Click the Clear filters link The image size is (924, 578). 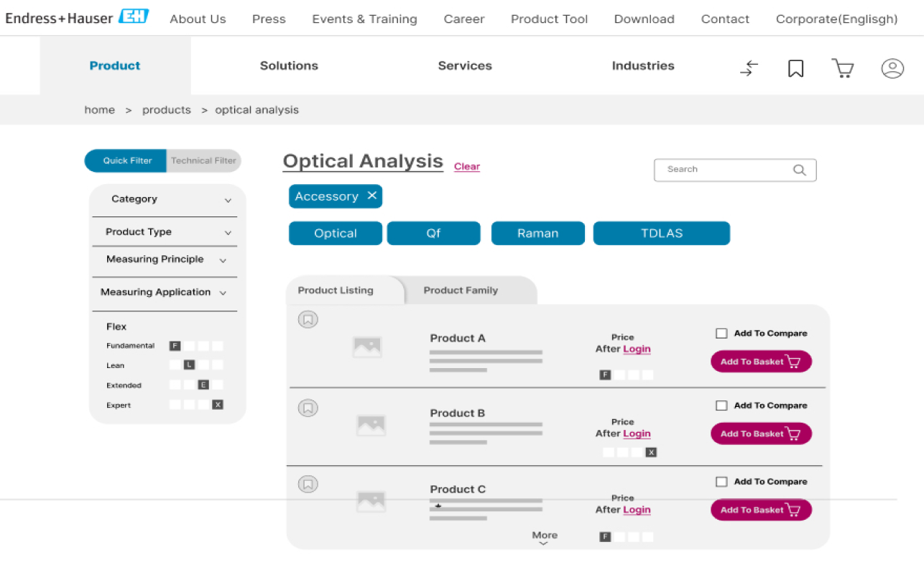[466, 167]
